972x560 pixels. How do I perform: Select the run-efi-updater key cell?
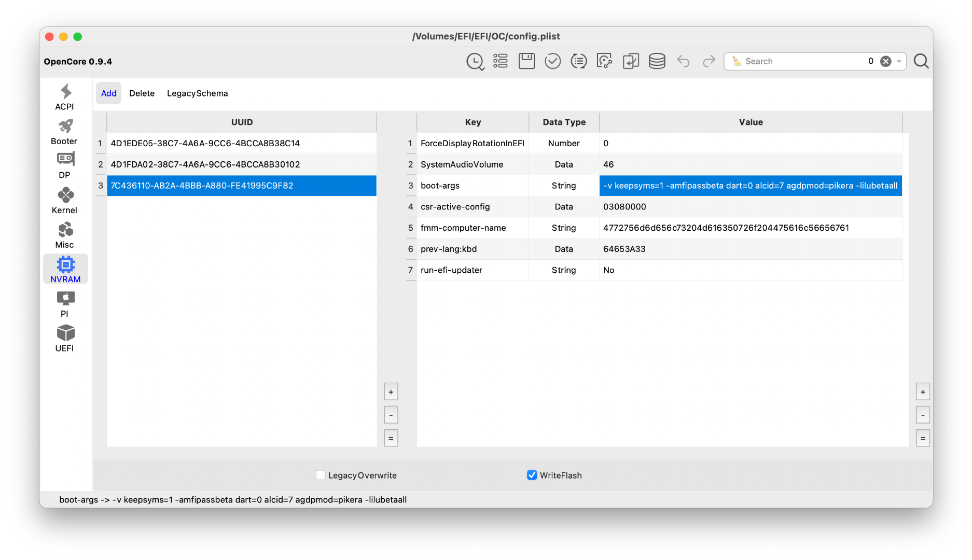473,270
